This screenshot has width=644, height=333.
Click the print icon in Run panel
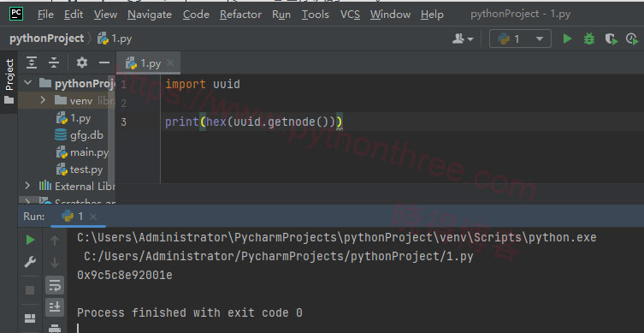(x=55, y=328)
